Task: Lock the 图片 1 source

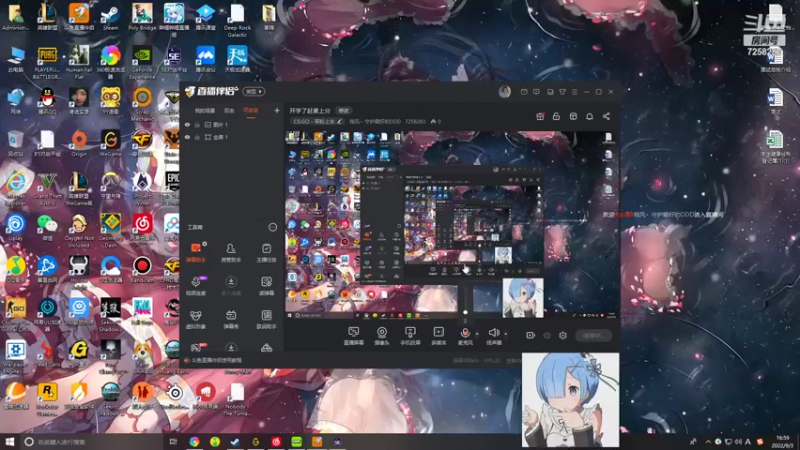Action: [197, 124]
